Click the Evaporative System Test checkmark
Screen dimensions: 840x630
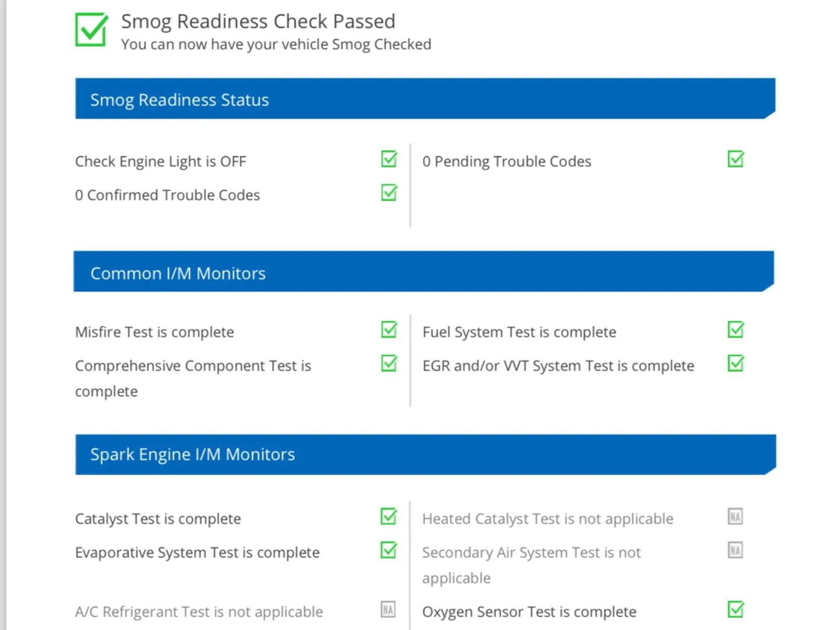click(388, 550)
